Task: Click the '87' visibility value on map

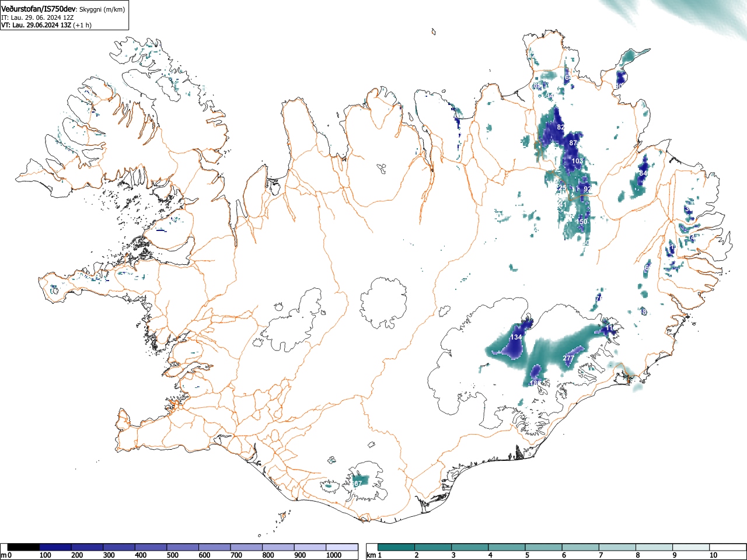Action: (x=573, y=143)
